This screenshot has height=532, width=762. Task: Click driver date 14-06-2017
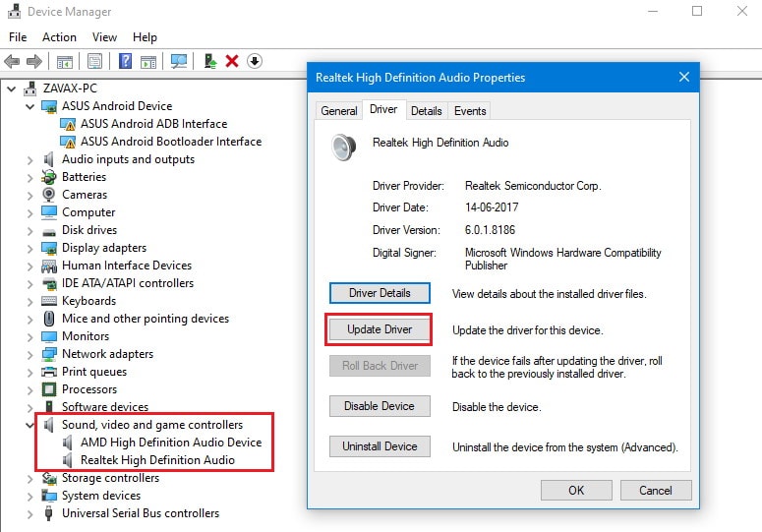492,207
